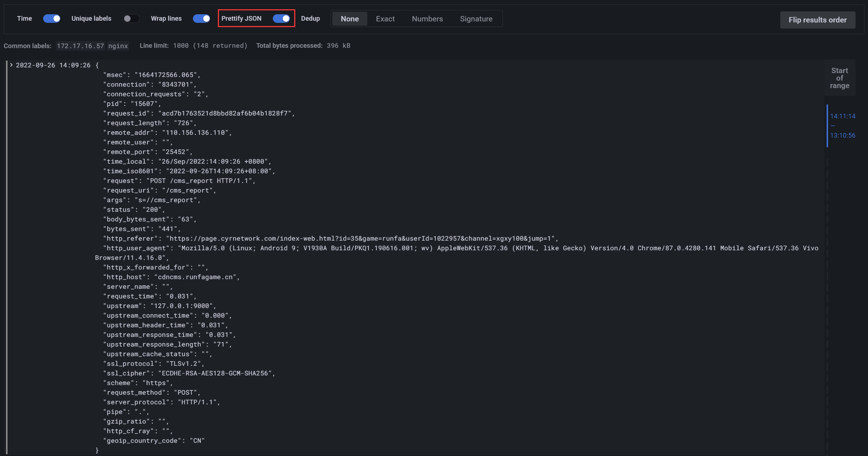Select the None dedup option
The image size is (868, 456).
[x=349, y=19]
